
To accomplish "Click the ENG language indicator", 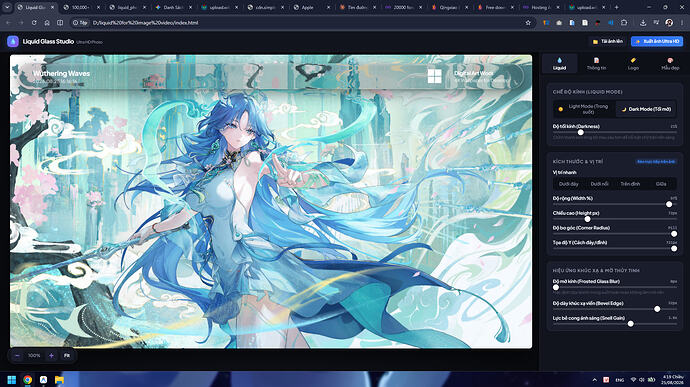I will click(x=620, y=380).
